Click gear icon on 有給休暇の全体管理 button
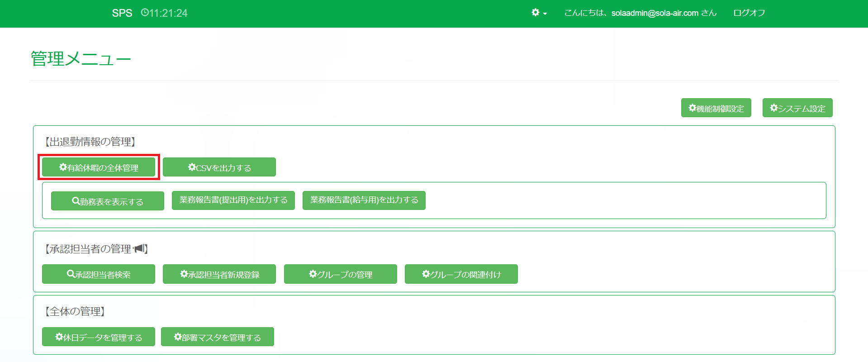 point(63,167)
